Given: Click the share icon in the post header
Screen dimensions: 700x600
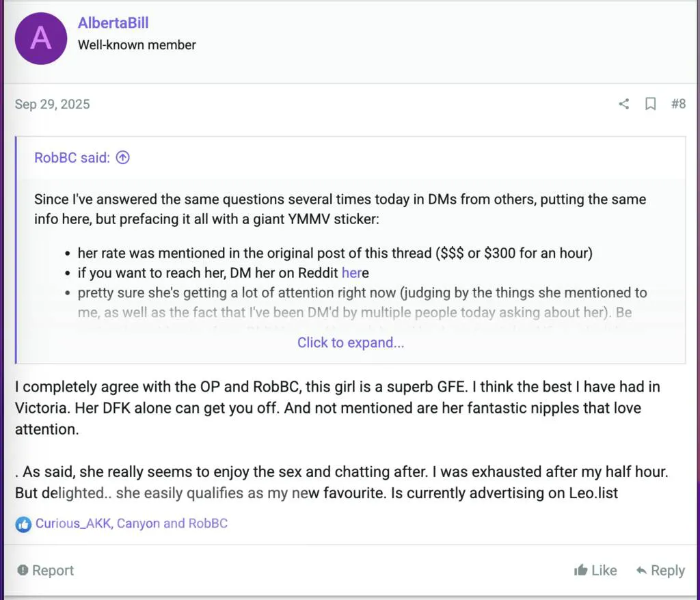Looking at the screenshot, I should [x=623, y=104].
